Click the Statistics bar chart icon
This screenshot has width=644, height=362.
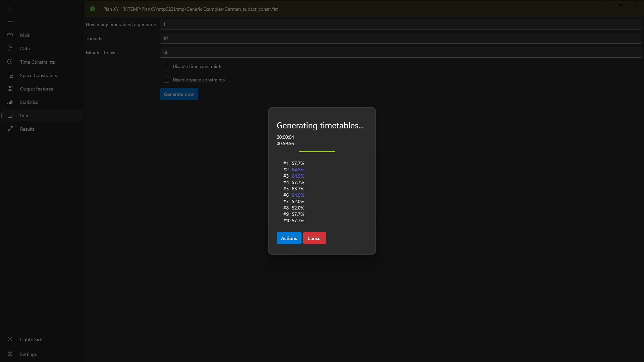tap(10, 102)
